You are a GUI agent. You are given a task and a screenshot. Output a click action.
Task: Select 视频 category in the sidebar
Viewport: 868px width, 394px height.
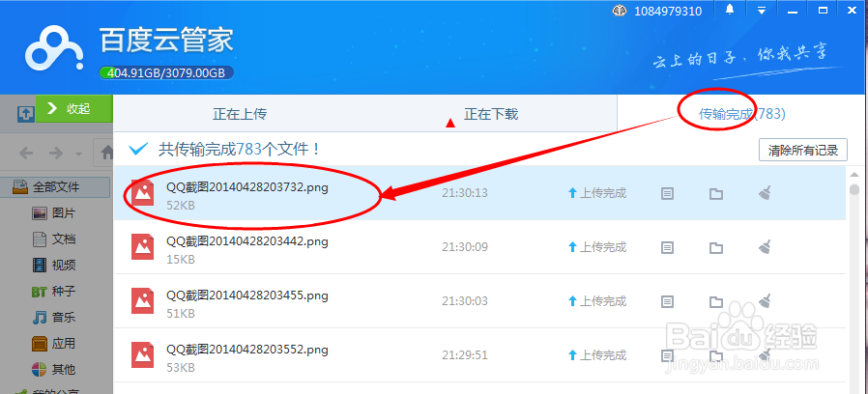(x=55, y=265)
